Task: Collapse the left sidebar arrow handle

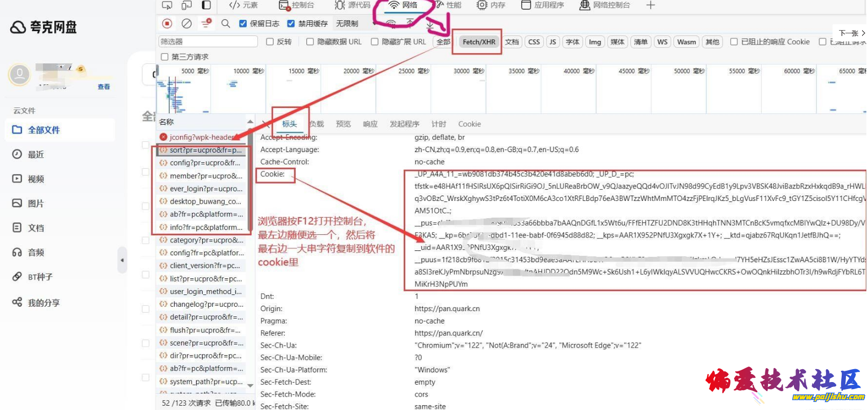Action: click(122, 260)
